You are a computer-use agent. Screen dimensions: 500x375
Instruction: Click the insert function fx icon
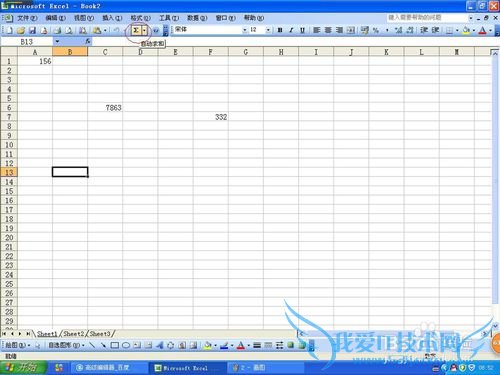click(x=88, y=41)
